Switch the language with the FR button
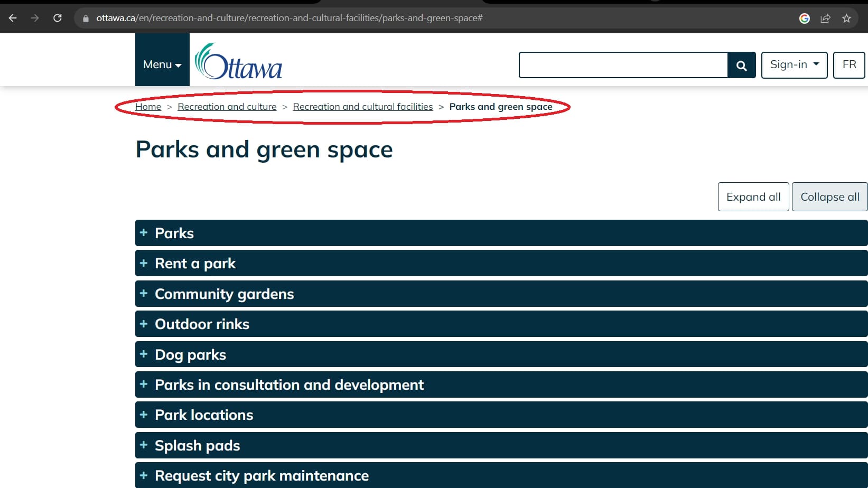This screenshot has width=868, height=488. coord(849,65)
